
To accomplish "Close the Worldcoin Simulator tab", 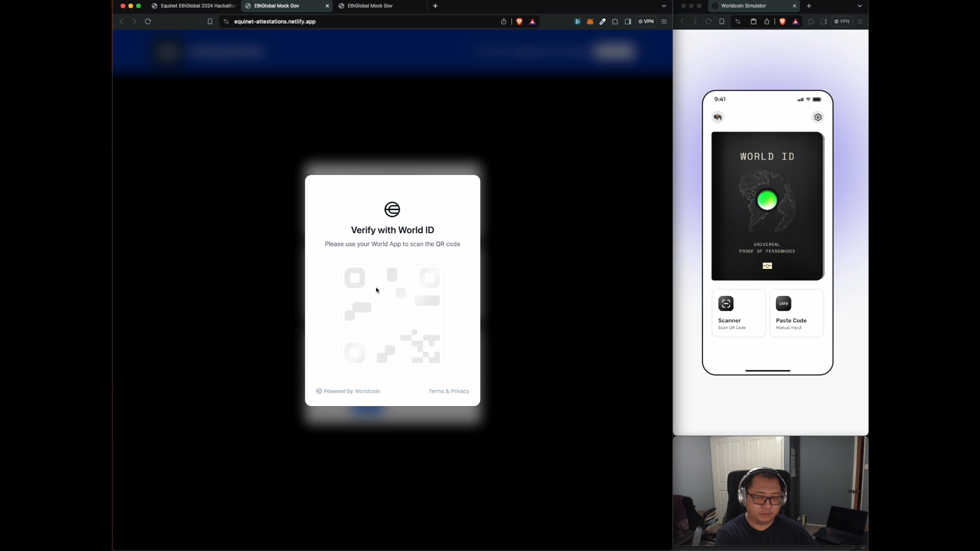I will click(794, 6).
